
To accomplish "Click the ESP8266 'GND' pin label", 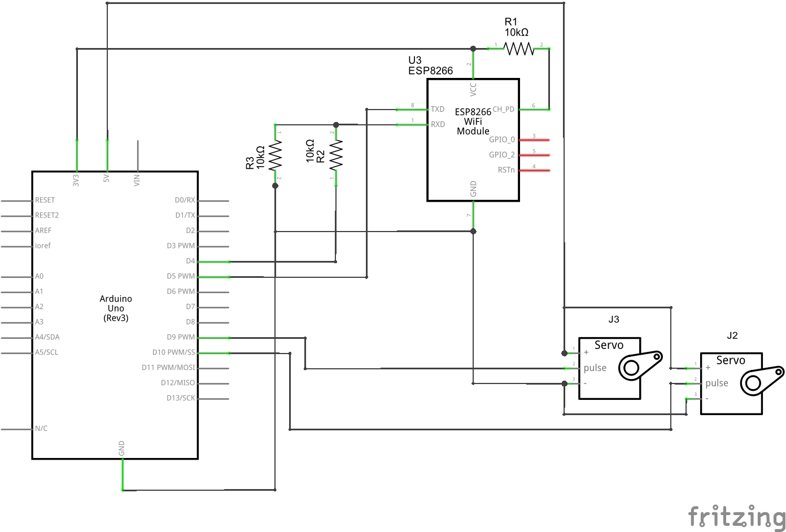I will coord(473,189).
